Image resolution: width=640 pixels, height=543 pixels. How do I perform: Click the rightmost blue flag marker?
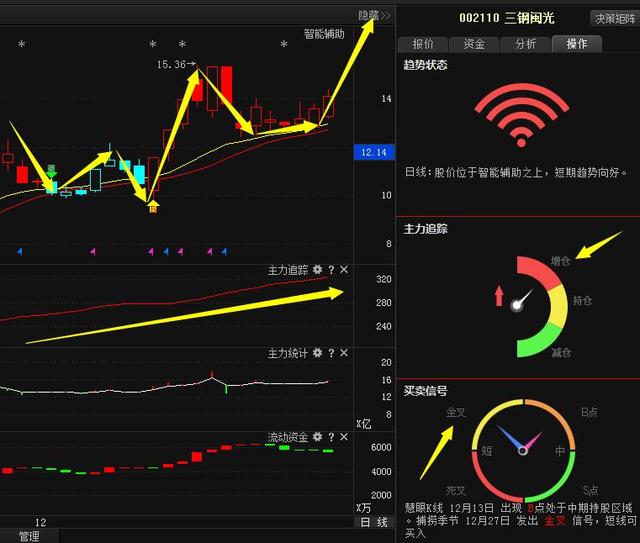224,251
